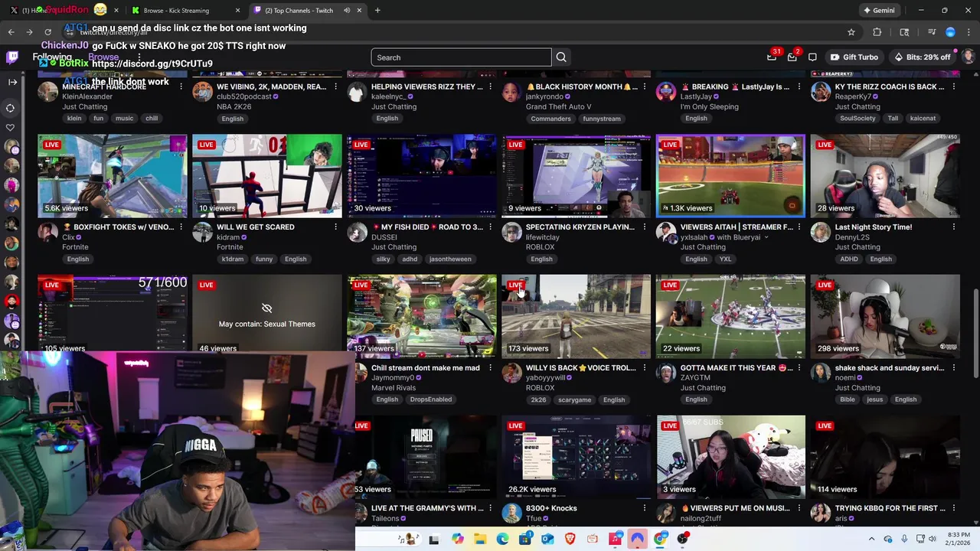
Task: Open the whispers chat bubble icon
Action: point(812,57)
